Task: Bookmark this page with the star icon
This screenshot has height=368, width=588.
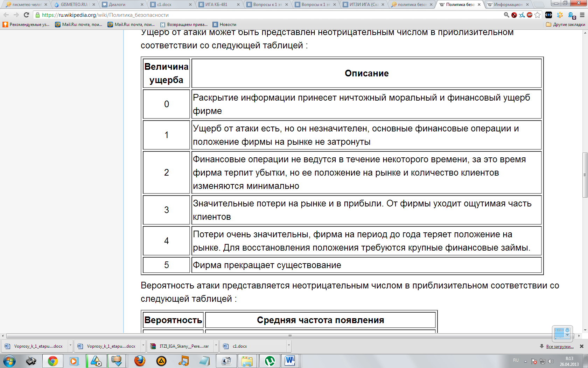Action: pos(538,15)
